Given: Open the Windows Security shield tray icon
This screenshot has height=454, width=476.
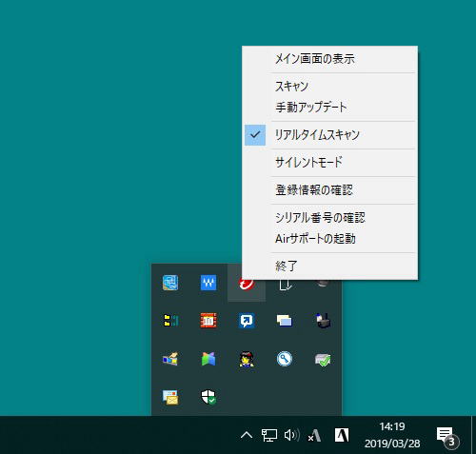Looking at the screenshot, I should click(208, 397).
